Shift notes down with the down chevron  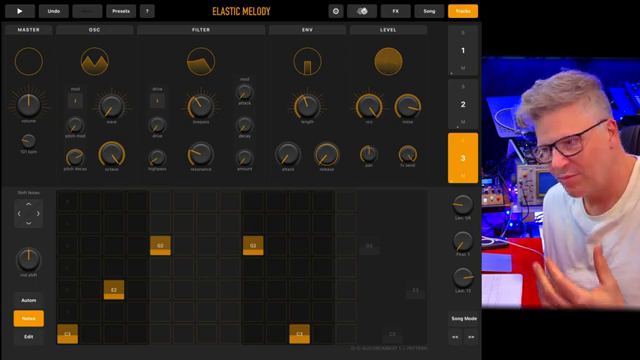tap(29, 223)
